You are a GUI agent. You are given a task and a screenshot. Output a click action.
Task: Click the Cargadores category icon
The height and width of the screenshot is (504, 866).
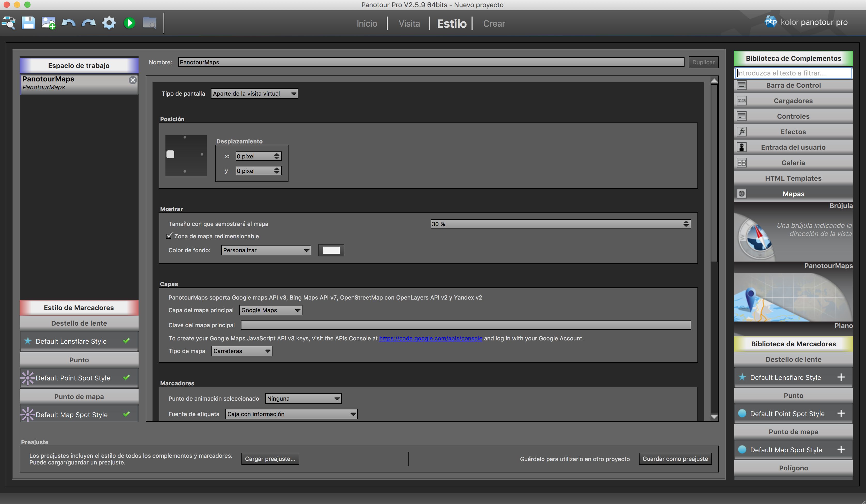pyautogui.click(x=742, y=101)
